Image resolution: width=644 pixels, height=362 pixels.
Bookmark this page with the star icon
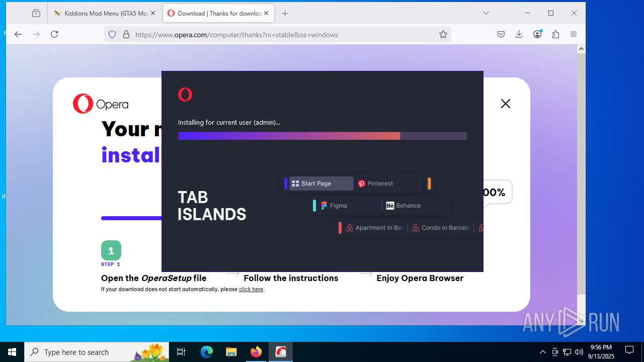443,34
